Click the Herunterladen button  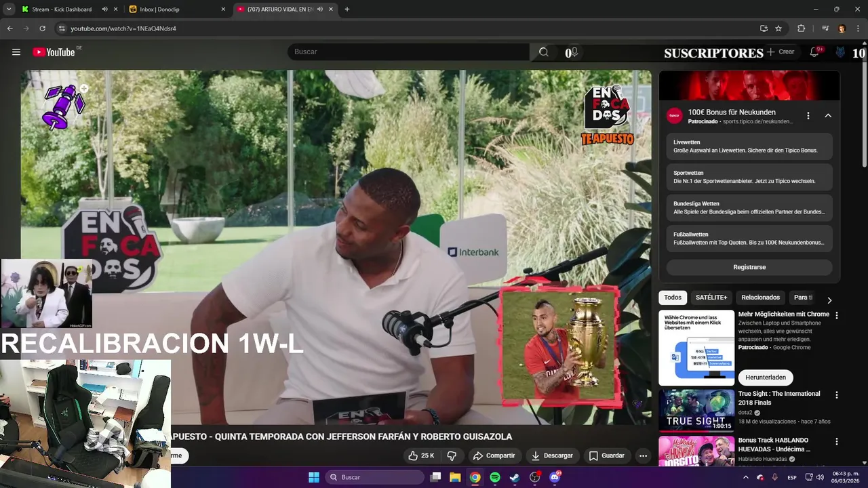pyautogui.click(x=766, y=378)
